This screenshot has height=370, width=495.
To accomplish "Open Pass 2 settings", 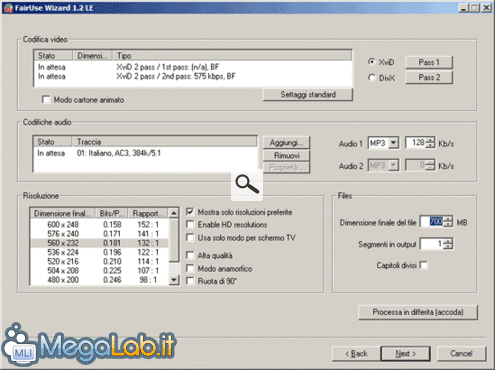I will click(429, 78).
